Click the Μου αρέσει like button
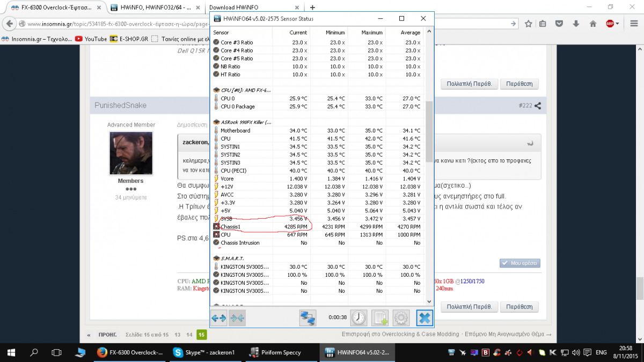This screenshot has height=362, width=644. (520, 263)
